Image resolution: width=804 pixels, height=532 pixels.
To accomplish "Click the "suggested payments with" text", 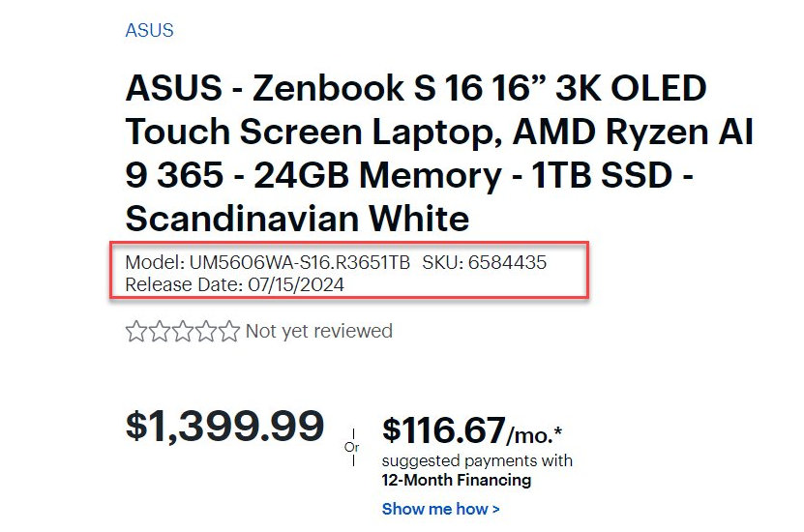I will 477,460.
